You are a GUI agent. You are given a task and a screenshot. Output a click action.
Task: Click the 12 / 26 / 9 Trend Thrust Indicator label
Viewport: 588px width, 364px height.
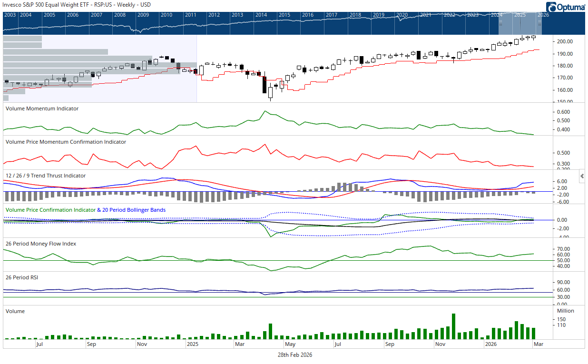(46, 176)
